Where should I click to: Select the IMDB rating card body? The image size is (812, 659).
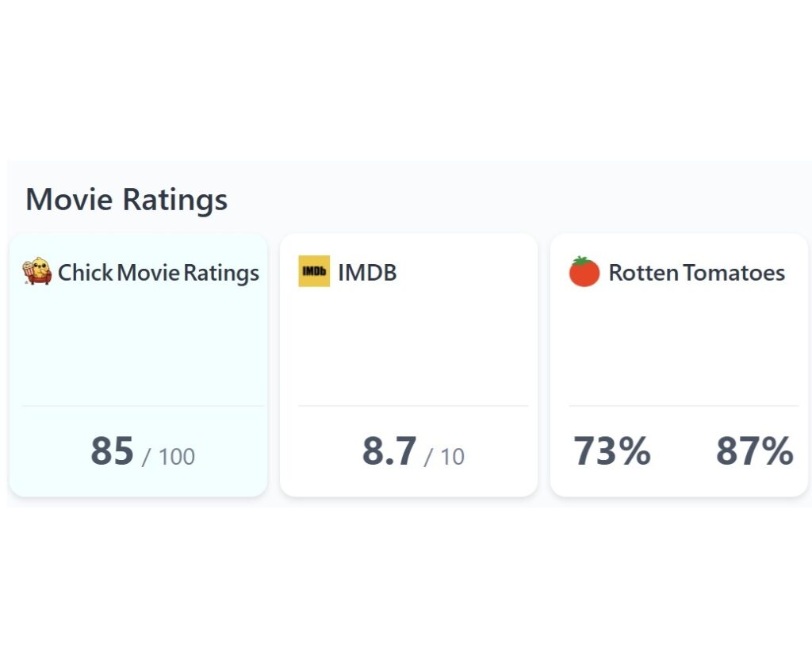pos(408,365)
